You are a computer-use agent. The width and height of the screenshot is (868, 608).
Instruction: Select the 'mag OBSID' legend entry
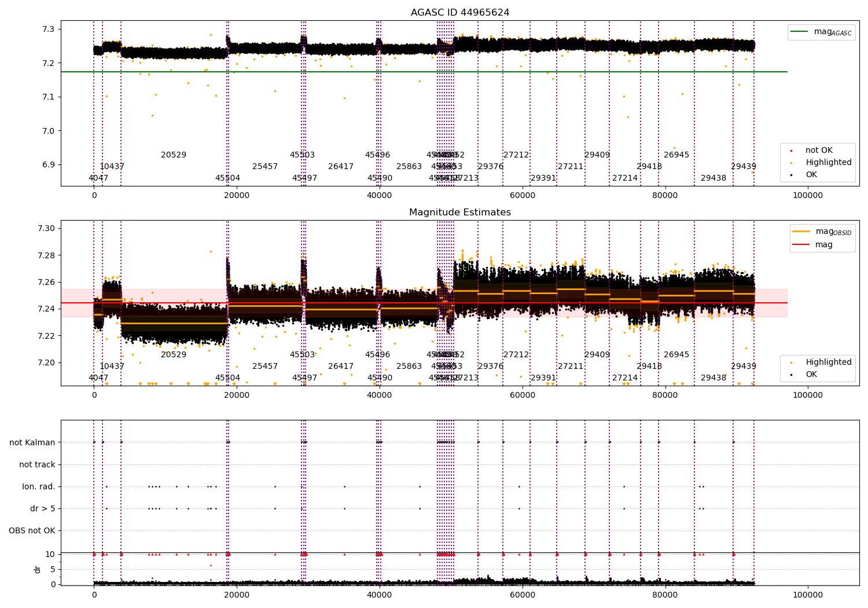[x=823, y=232]
